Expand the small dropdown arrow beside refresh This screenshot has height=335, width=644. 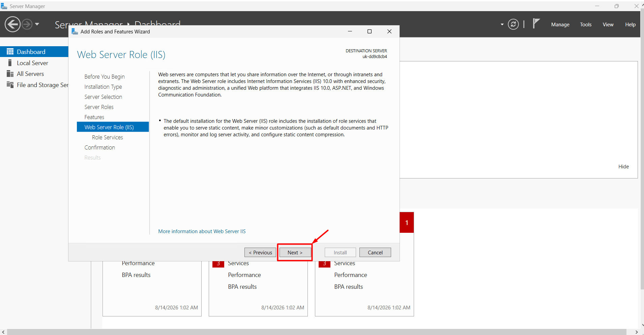click(502, 25)
